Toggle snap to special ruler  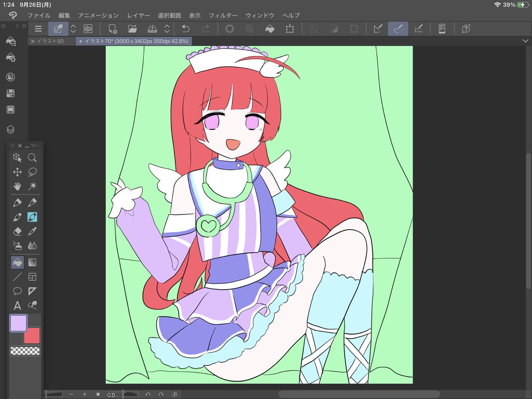(398, 29)
